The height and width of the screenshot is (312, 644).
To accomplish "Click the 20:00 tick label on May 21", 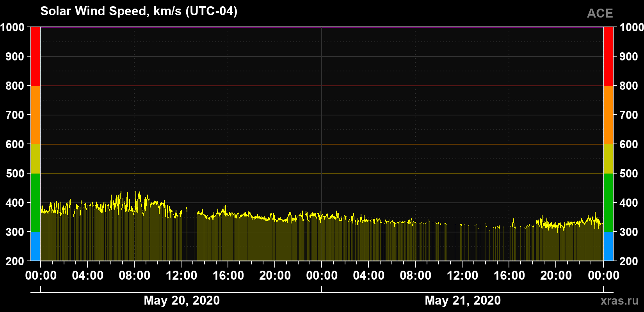I will pos(556,276).
